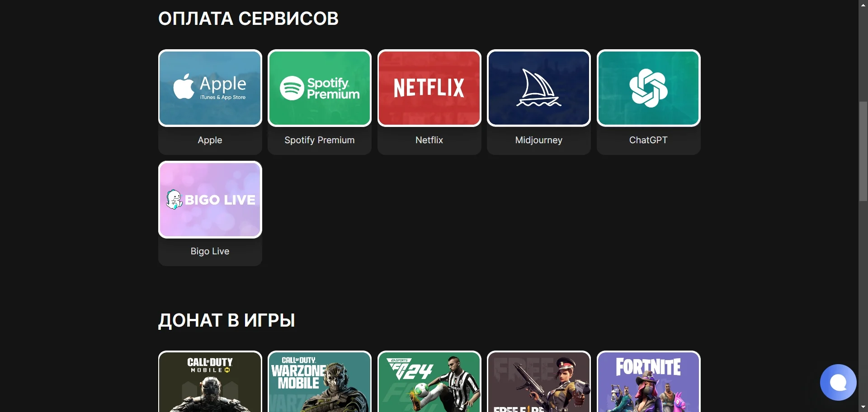
Task: Open the EA Sports FC 24 card
Action: (x=429, y=382)
